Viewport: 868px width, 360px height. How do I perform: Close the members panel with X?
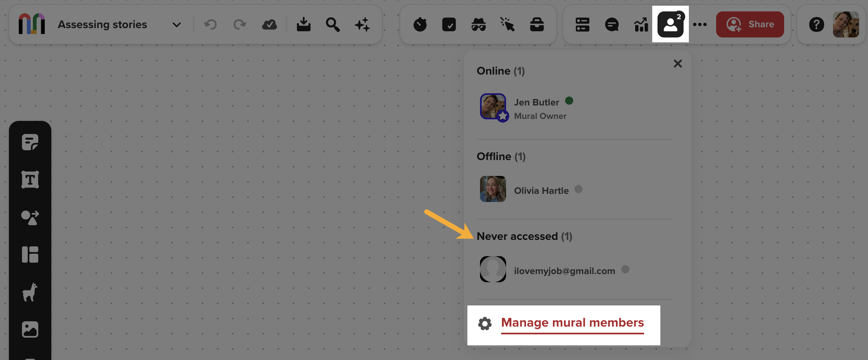(x=677, y=64)
